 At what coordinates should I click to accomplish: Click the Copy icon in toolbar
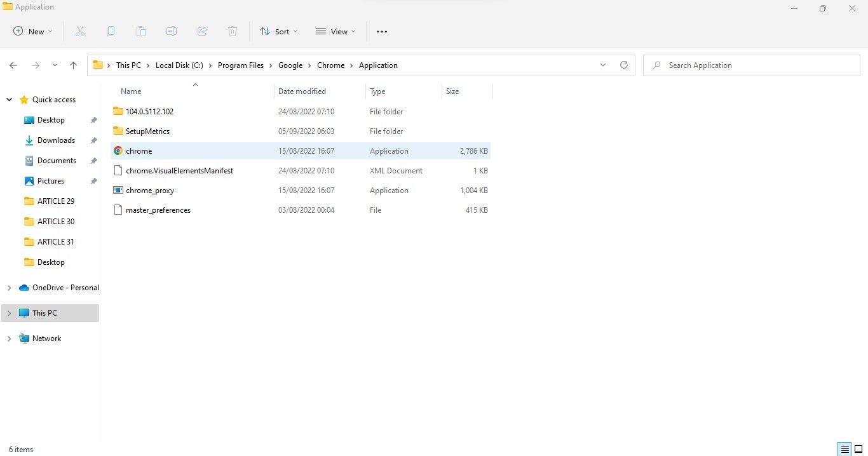[x=111, y=31]
